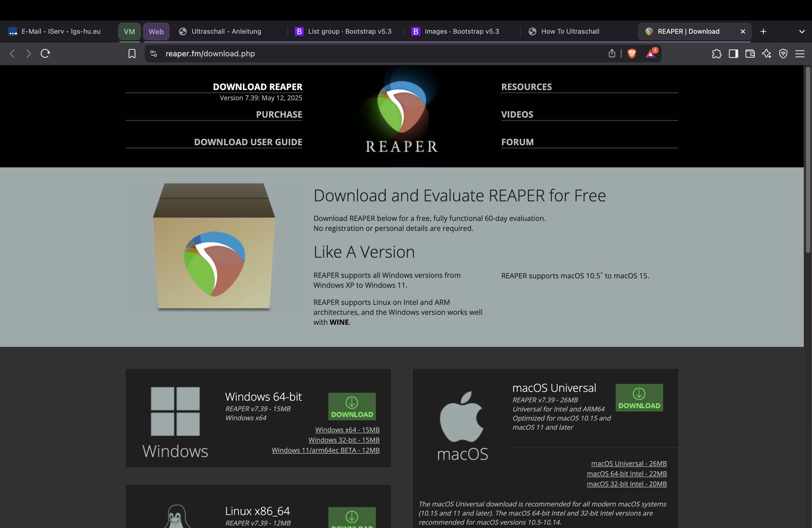Screen dimensions: 812x528
Task: Click 'macOS Universal' heading text
Action: (x=554, y=388)
